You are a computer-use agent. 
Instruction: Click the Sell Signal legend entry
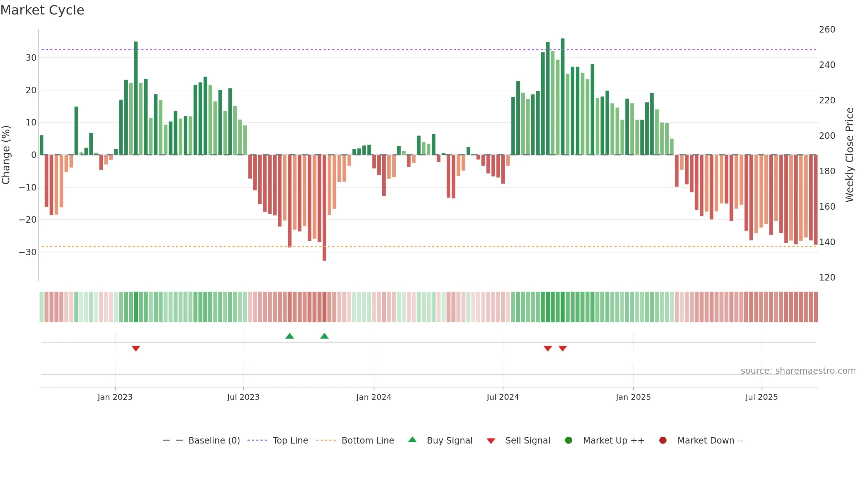coord(518,440)
